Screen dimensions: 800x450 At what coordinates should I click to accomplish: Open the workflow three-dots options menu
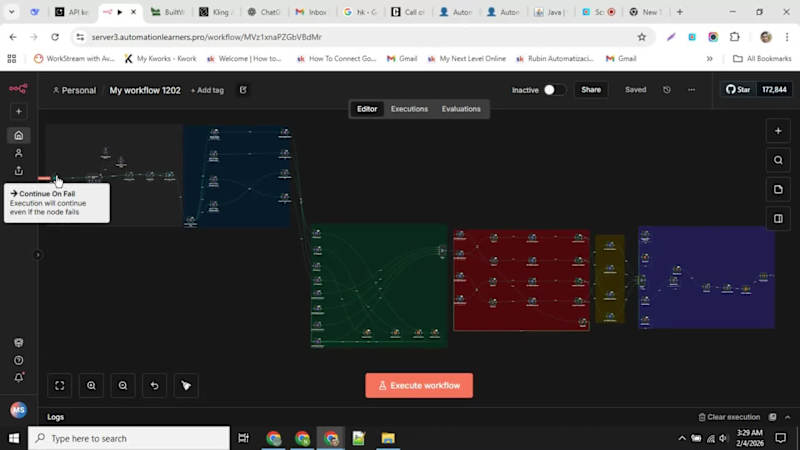click(x=691, y=90)
